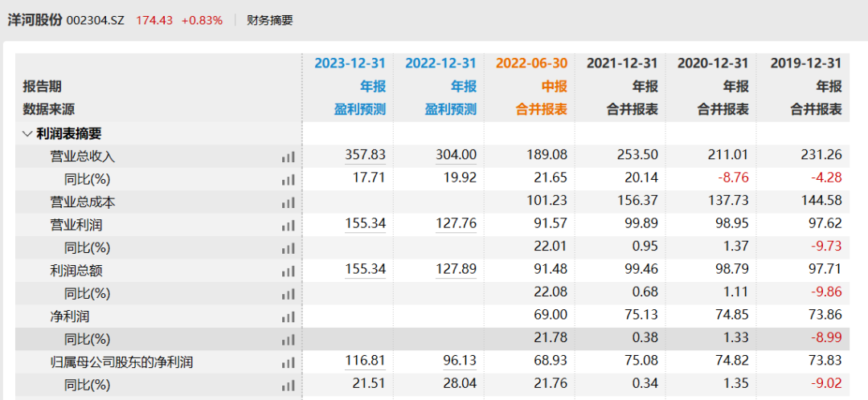This screenshot has width=868, height=400.
Task: Click the 2023-12-31 column header
Action: point(350,63)
